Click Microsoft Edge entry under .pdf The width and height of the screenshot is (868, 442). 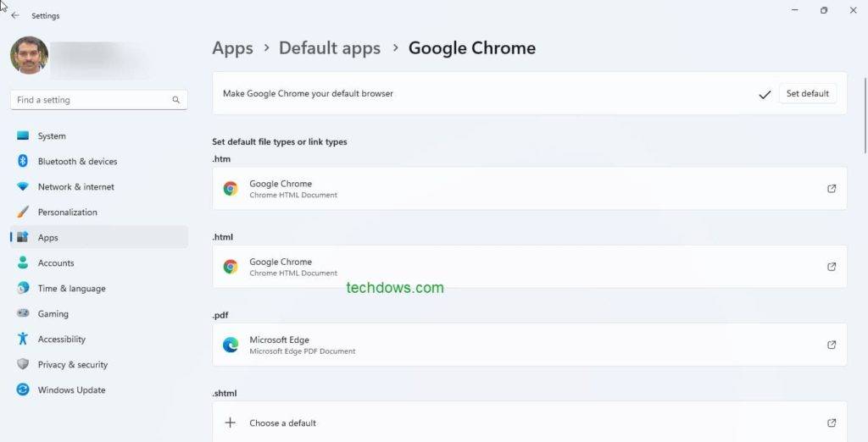point(529,345)
